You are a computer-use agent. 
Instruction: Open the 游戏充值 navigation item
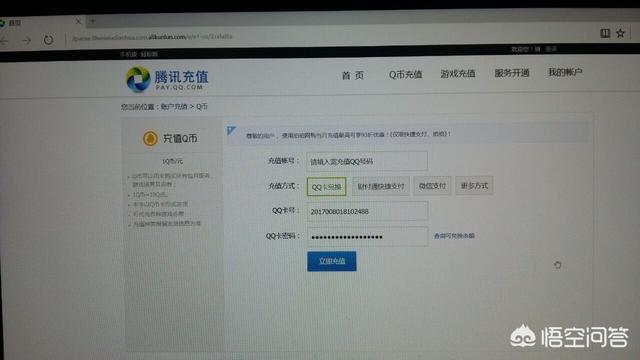point(458,73)
